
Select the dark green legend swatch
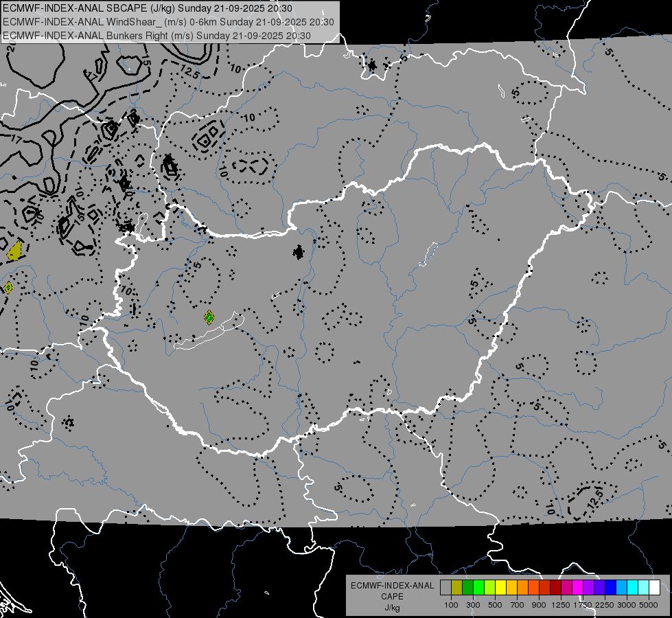coord(467,588)
